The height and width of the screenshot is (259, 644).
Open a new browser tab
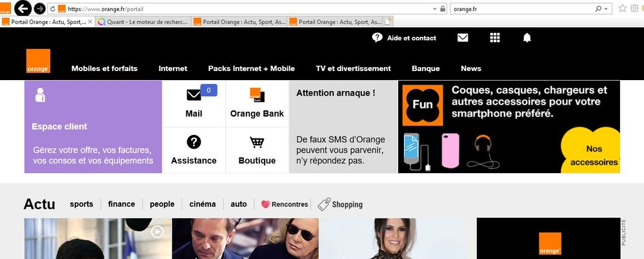(388, 21)
